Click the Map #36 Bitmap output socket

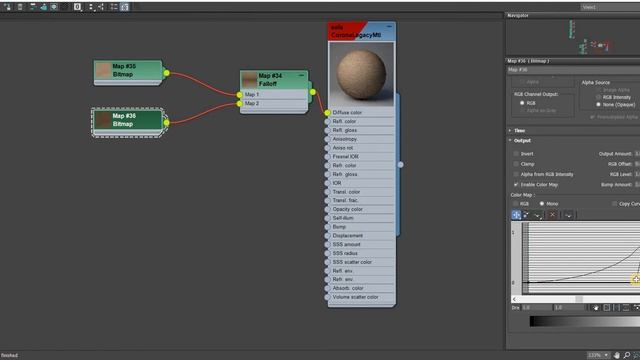tap(167, 122)
